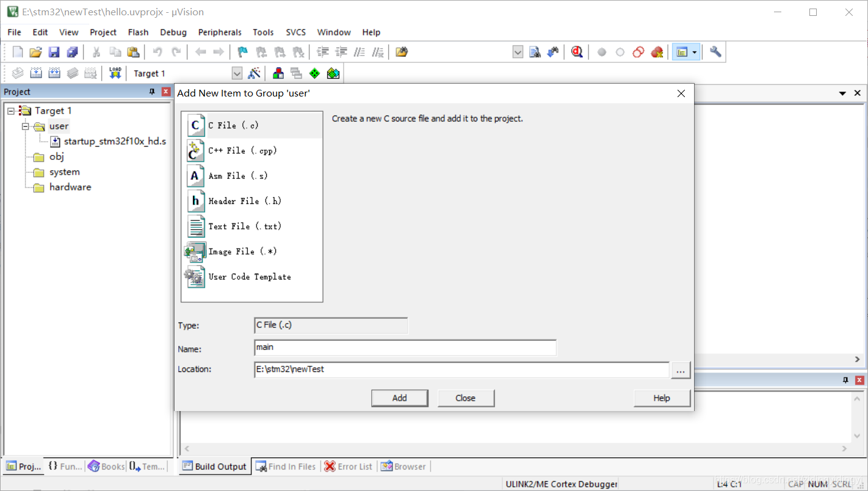Open Options for Target magic wand icon
Screen dimensions: 868x491
coord(255,73)
